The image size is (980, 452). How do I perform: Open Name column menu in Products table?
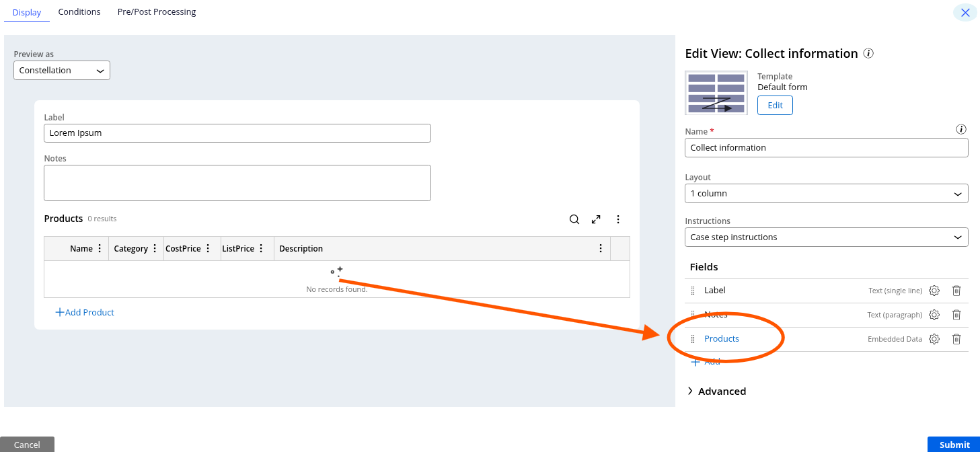pos(100,249)
